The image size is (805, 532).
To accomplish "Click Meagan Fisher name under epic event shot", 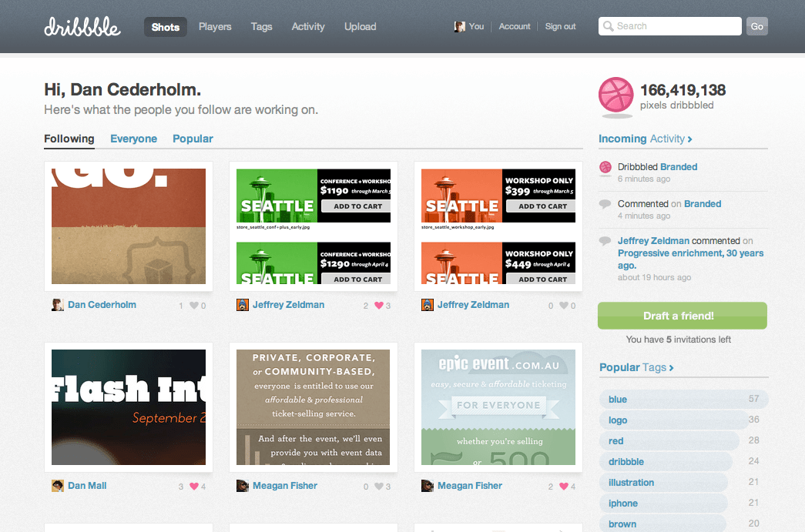I will click(470, 486).
